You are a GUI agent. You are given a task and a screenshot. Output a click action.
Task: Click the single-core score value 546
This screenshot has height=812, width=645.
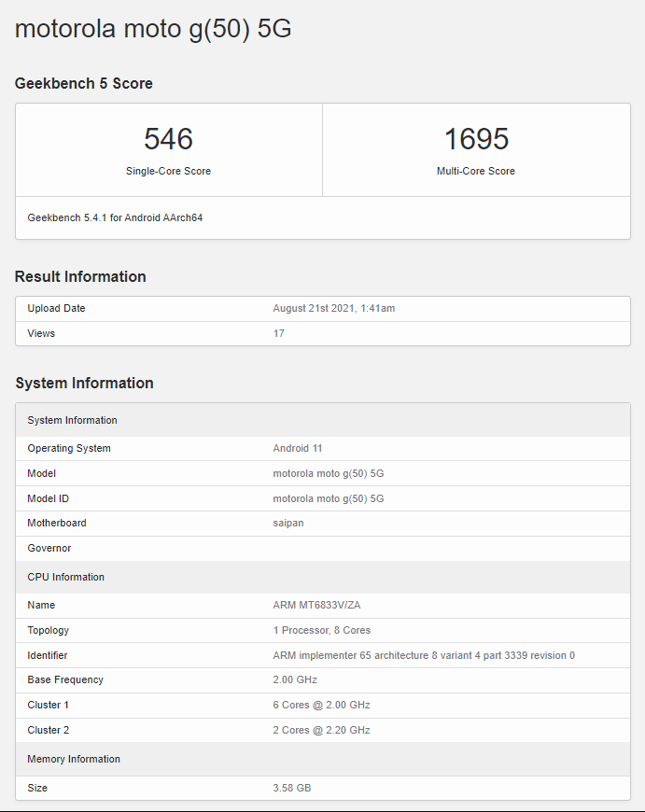168,139
